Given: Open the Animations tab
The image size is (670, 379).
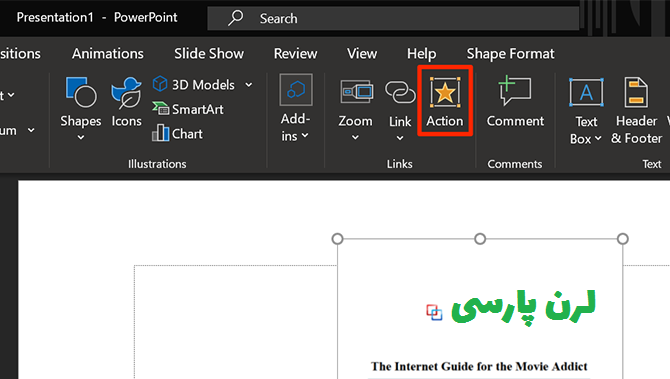Looking at the screenshot, I should pyautogui.click(x=108, y=54).
